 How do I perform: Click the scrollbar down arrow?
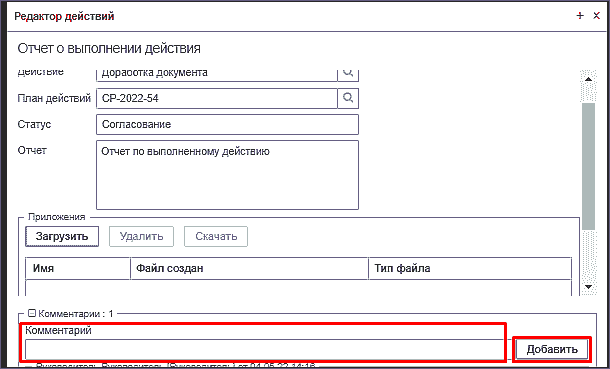589,287
